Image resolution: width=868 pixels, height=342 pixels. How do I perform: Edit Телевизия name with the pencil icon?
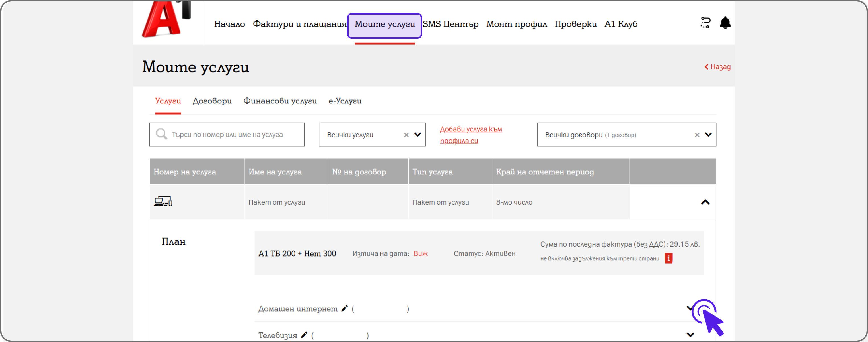304,335
